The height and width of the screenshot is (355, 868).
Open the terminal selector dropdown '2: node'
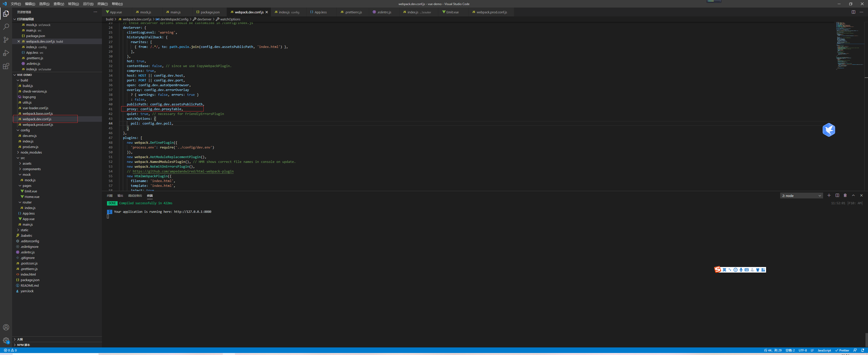click(801, 196)
